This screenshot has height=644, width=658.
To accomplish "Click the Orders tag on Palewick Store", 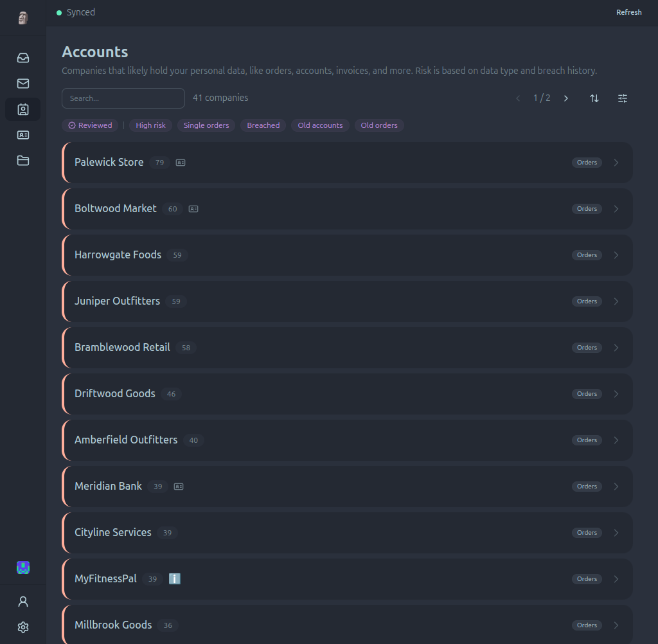I will (587, 163).
